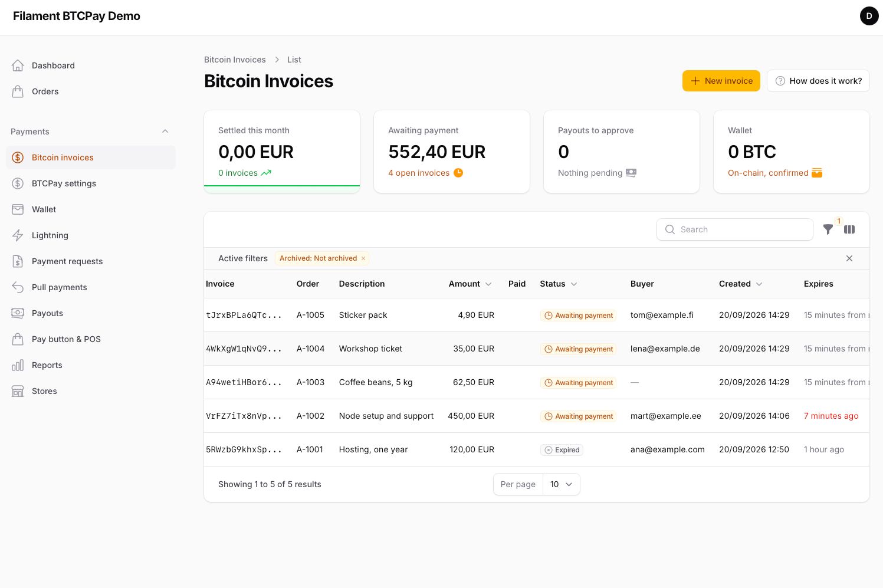The height and width of the screenshot is (588, 883).
Task: Select the Bitcoin invoices dollar icon
Action: point(18,157)
